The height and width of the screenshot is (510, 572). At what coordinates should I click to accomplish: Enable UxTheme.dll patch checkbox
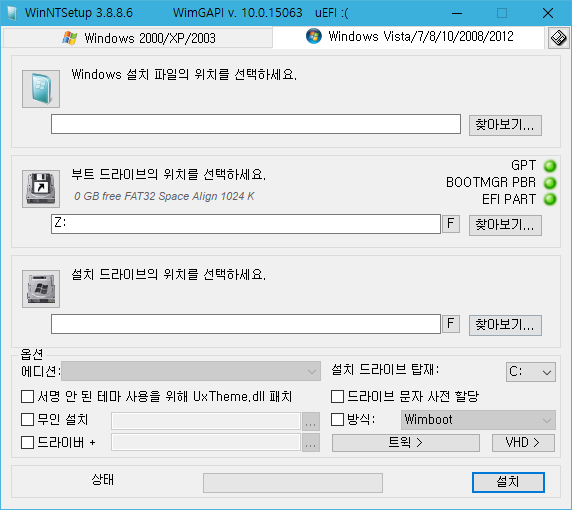28,397
